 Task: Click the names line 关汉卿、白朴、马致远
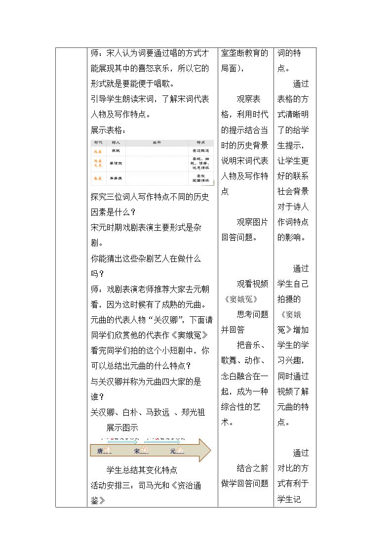(148, 412)
